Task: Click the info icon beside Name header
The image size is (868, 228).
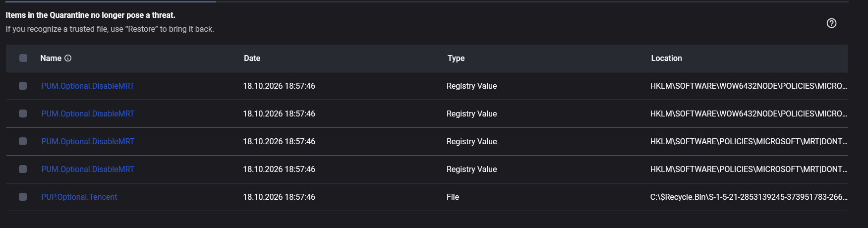Action: pyautogui.click(x=68, y=58)
